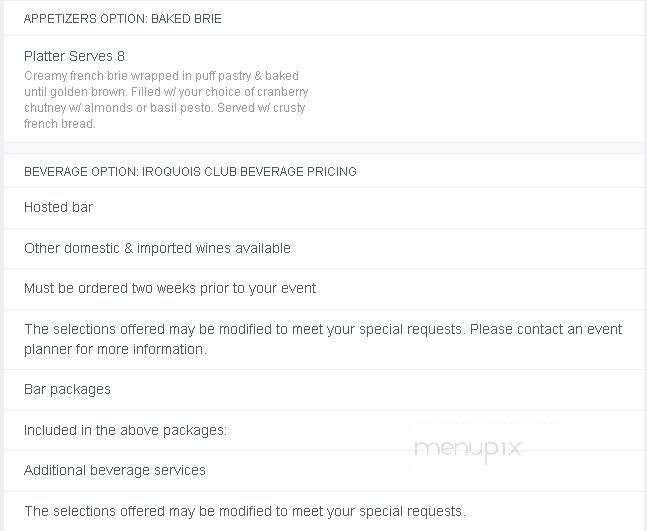Click Included in the above packages row
Viewport: 647px width, 531px height.
[324, 430]
